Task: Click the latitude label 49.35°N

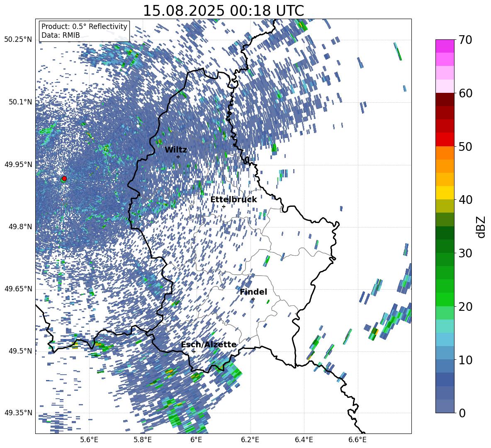Action: pyautogui.click(x=18, y=413)
